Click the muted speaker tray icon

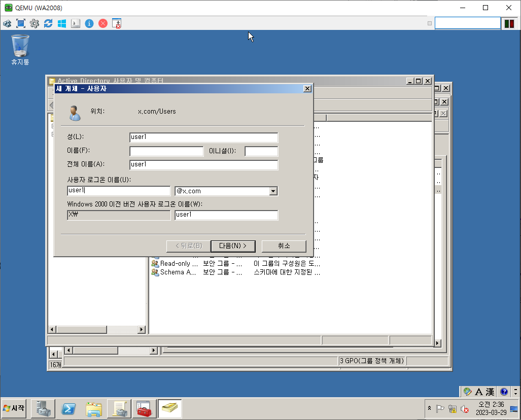click(x=464, y=409)
